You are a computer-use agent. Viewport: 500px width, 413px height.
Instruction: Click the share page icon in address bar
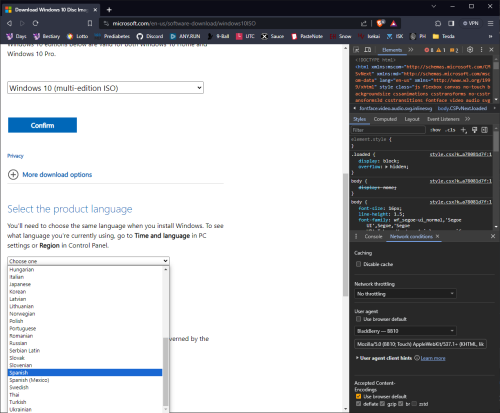[x=364, y=23]
